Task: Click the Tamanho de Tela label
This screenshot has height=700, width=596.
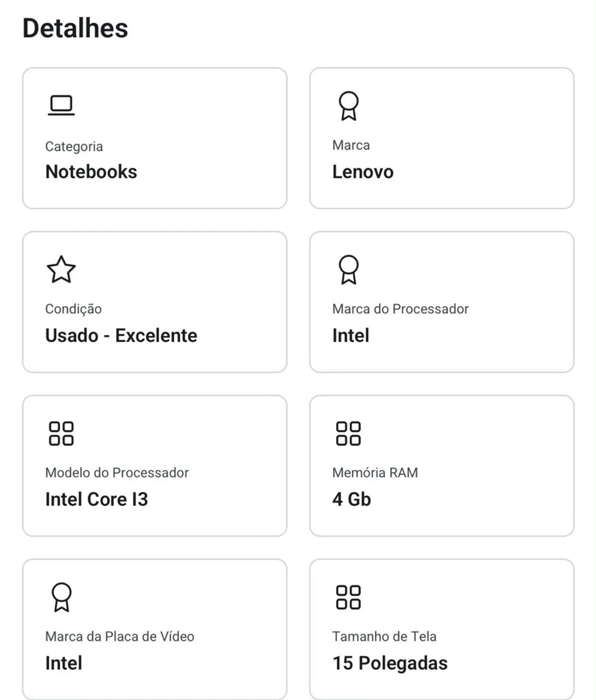Action: point(384,637)
